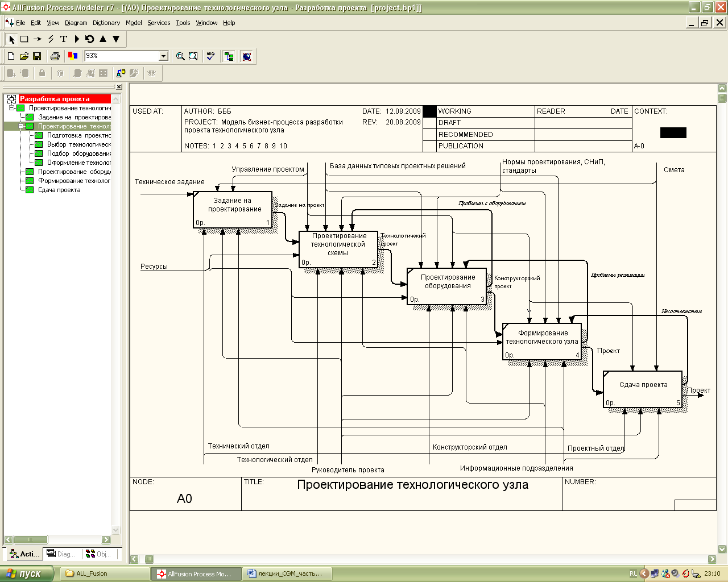
Task: Switch to the Acti... explorer tab
Action: pos(24,554)
